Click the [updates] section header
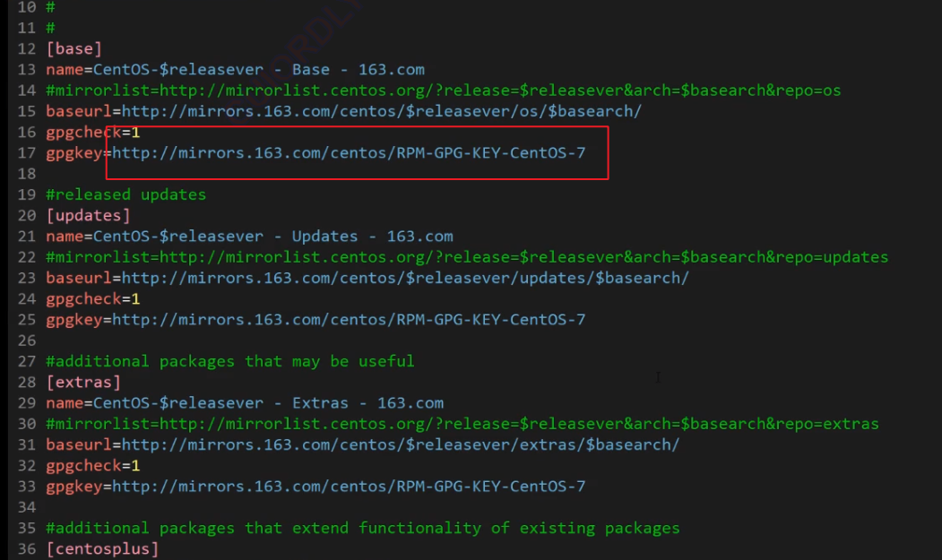 click(x=88, y=215)
